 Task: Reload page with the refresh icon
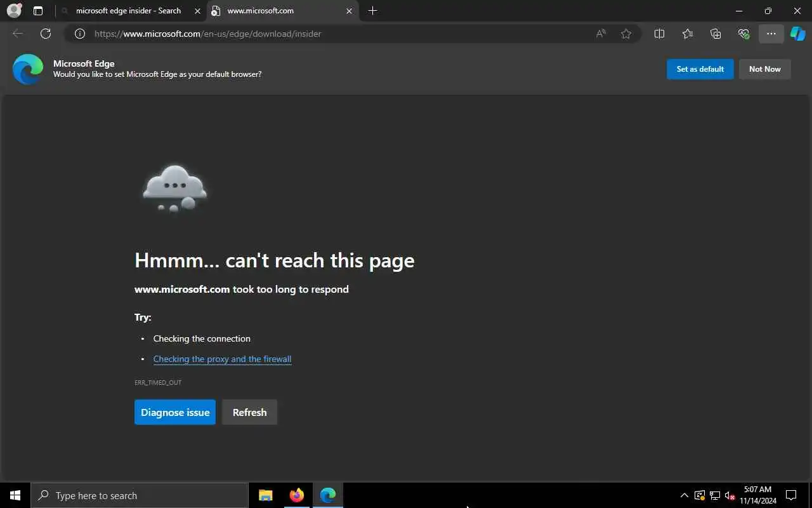tap(46, 34)
